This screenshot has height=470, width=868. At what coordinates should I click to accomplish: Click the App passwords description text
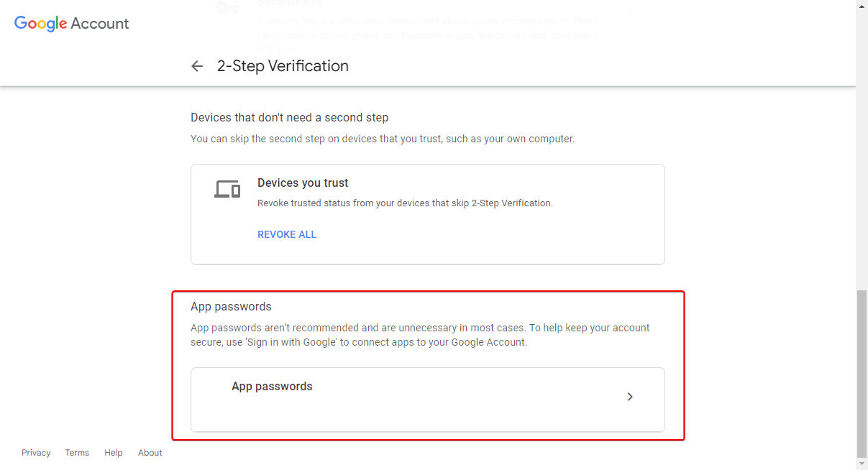(420, 335)
